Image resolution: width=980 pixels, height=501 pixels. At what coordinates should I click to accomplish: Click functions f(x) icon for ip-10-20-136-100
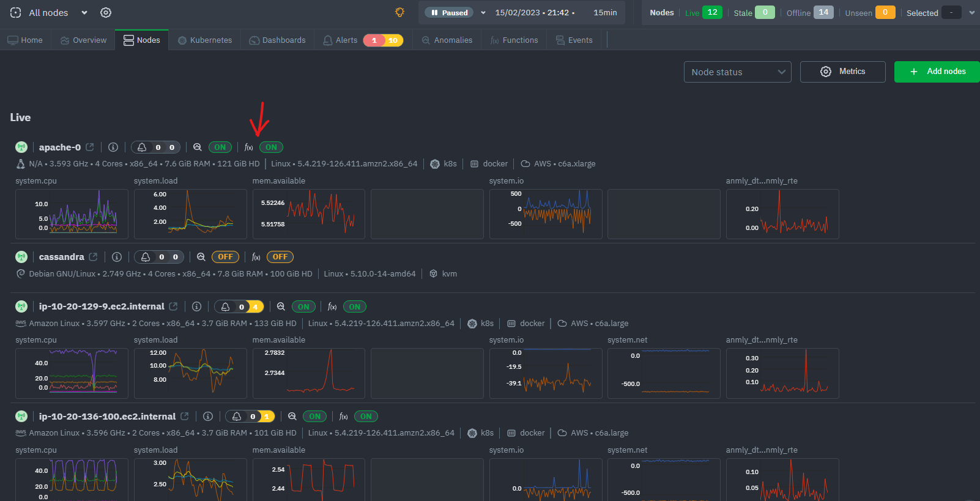point(344,417)
